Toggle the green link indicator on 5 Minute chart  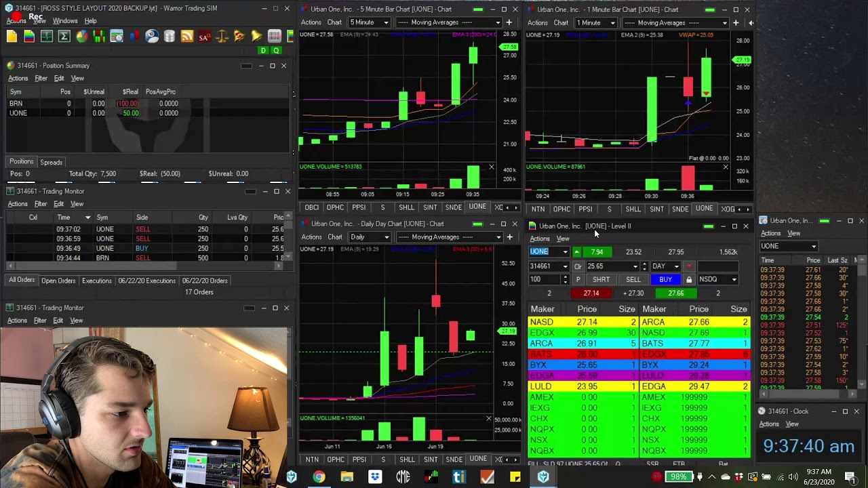pos(478,9)
